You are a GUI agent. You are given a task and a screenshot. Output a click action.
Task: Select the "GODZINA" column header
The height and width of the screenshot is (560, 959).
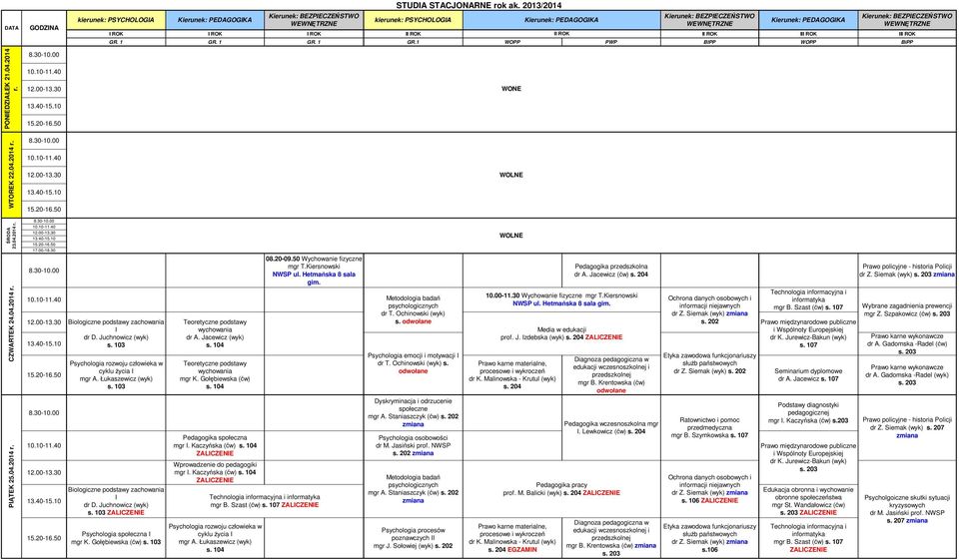click(x=44, y=28)
